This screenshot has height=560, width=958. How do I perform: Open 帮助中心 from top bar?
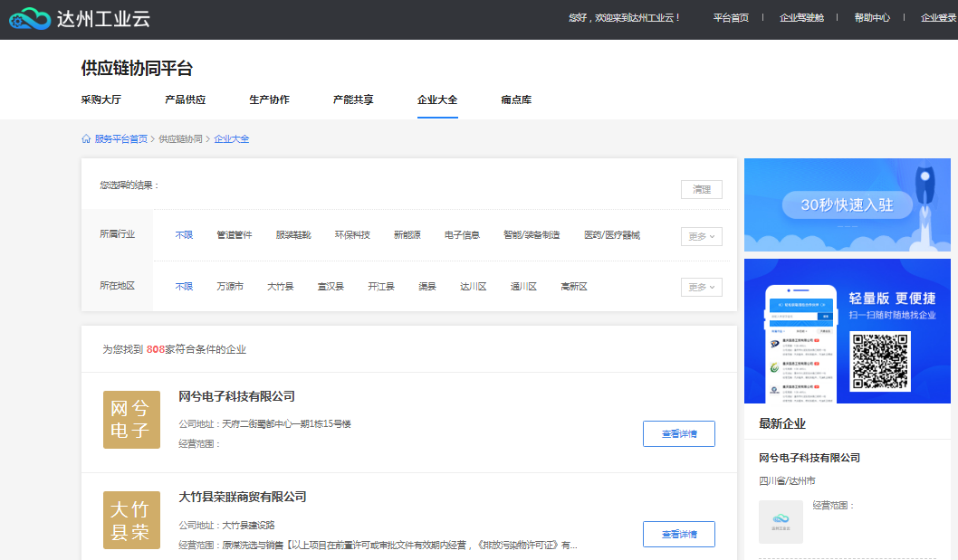(872, 18)
